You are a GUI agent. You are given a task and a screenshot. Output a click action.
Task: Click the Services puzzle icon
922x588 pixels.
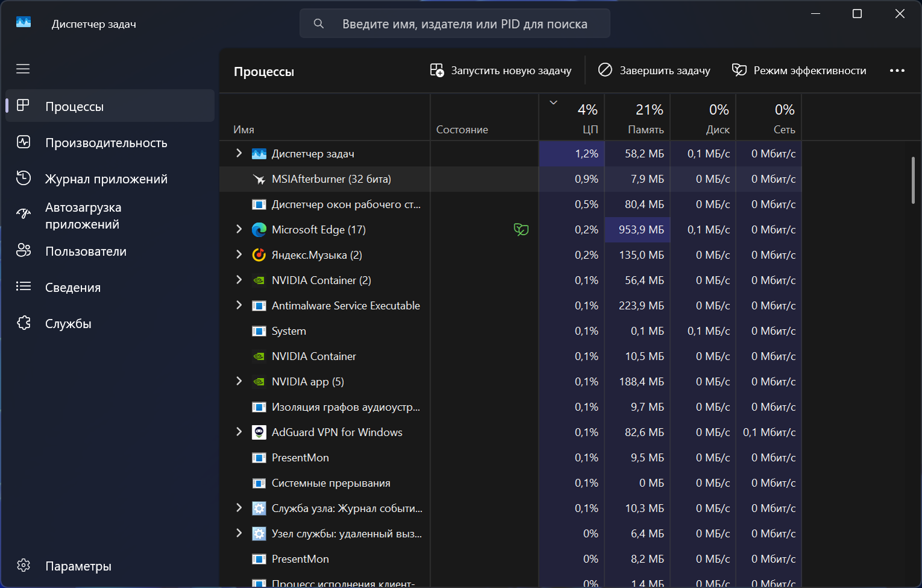coord(23,323)
